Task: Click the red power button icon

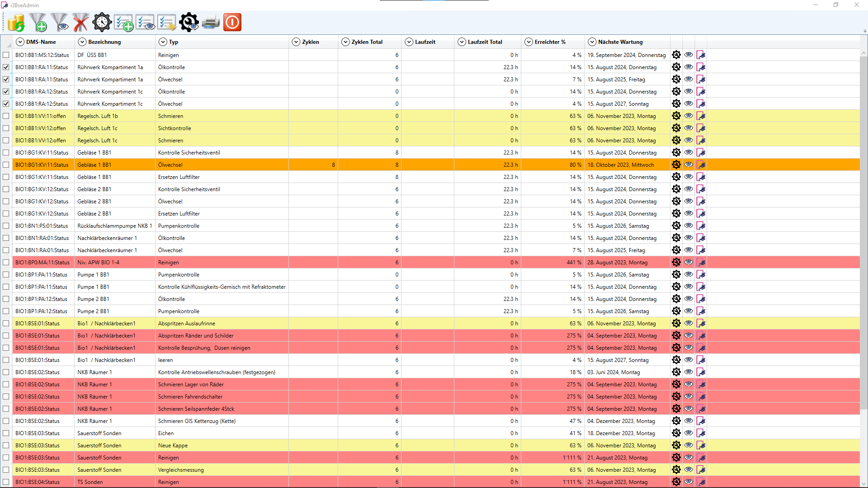Action: [232, 22]
